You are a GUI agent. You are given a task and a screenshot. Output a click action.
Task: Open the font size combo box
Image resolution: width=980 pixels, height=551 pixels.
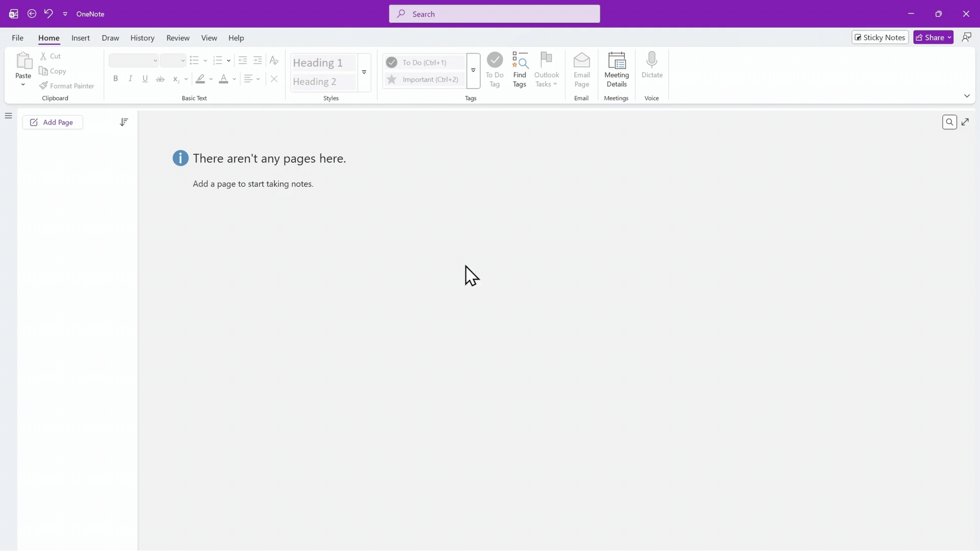coord(173,61)
